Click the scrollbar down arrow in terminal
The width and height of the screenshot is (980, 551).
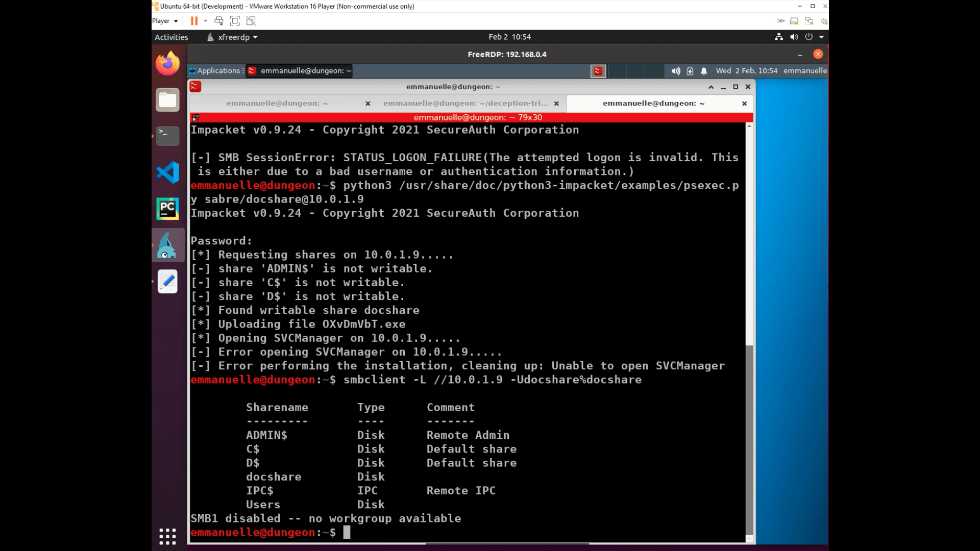[x=749, y=539]
